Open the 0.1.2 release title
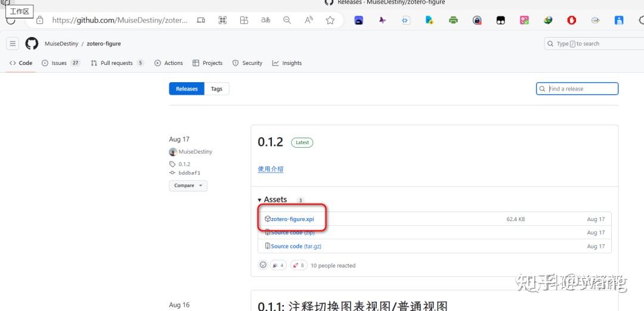This screenshot has height=311, width=644. click(x=270, y=142)
